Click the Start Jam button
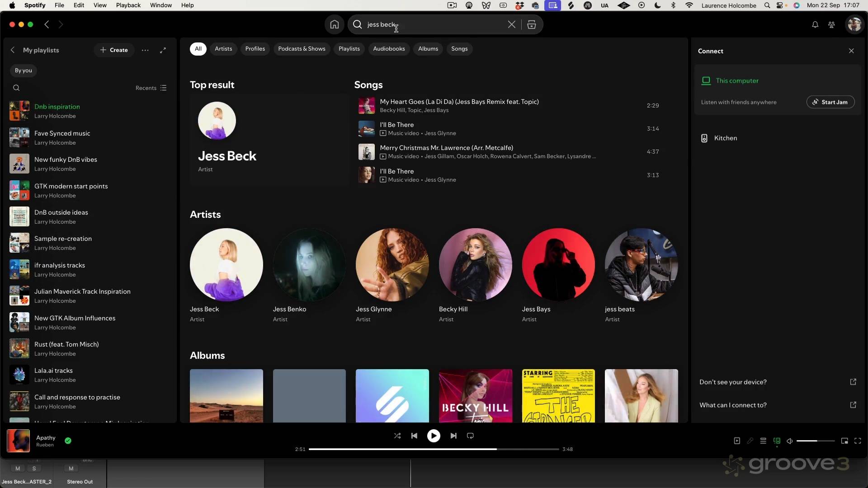868x488 pixels. [830, 102]
